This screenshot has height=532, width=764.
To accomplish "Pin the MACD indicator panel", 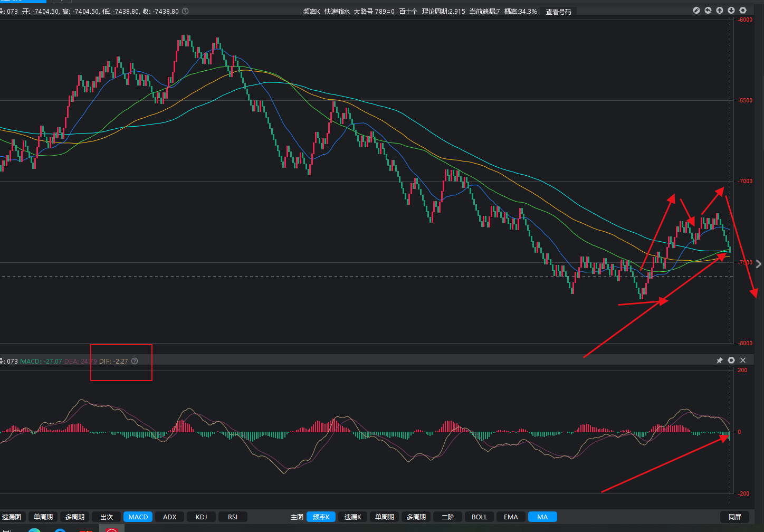I will [719, 360].
